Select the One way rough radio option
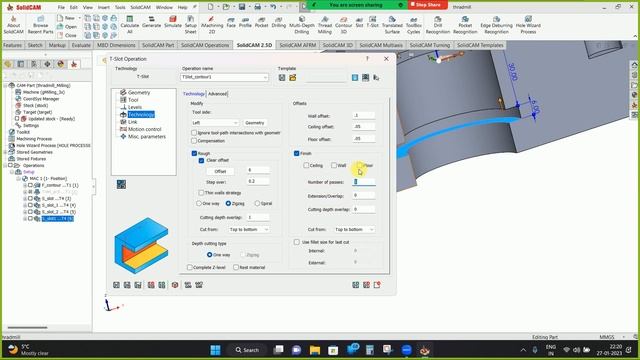640x360 pixels. pyautogui.click(x=199, y=203)
